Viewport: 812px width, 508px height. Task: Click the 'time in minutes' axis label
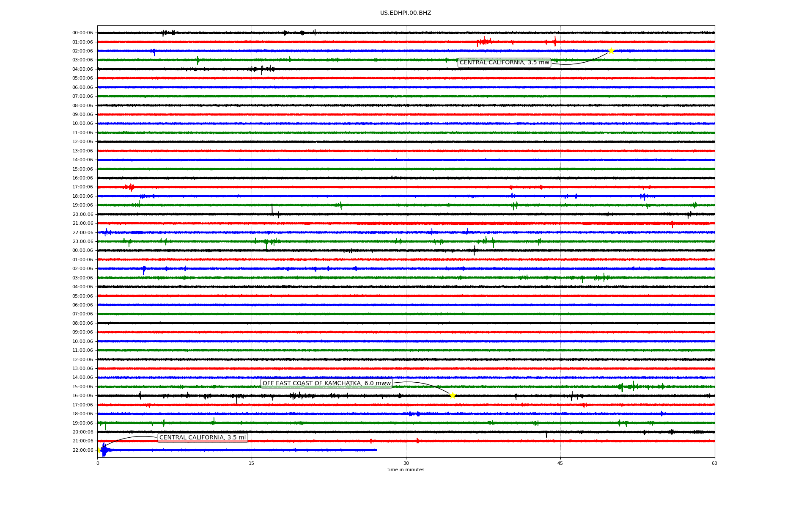tap(406, 470)
